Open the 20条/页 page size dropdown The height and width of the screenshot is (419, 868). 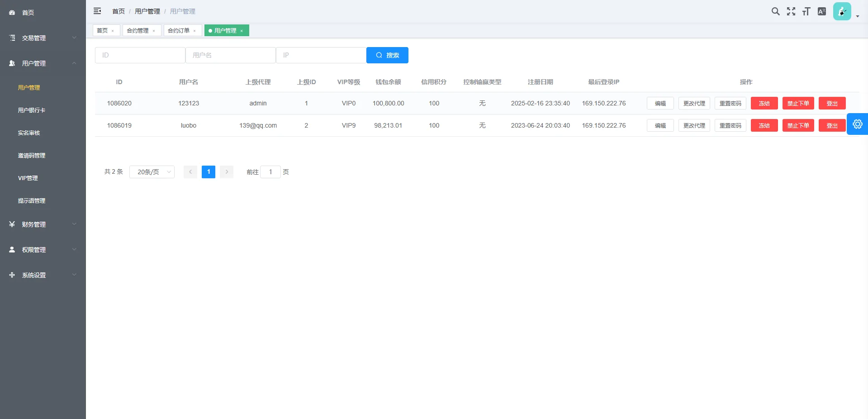[x=152, y=172]
